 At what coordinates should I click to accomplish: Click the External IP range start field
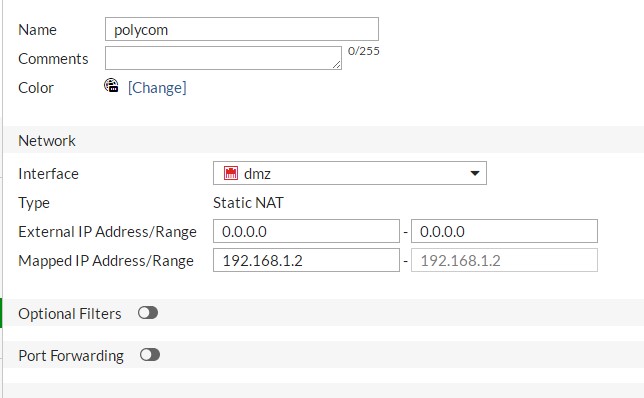click(x=306, y=231)
